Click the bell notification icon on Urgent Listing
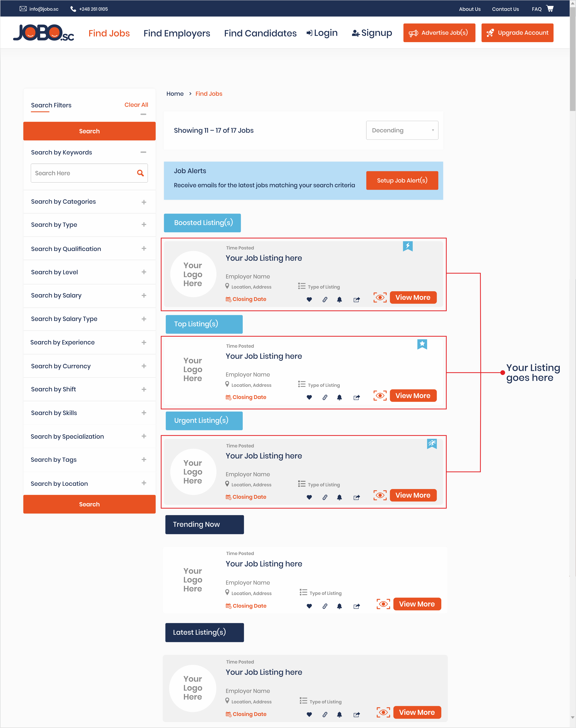 (340, 497)
